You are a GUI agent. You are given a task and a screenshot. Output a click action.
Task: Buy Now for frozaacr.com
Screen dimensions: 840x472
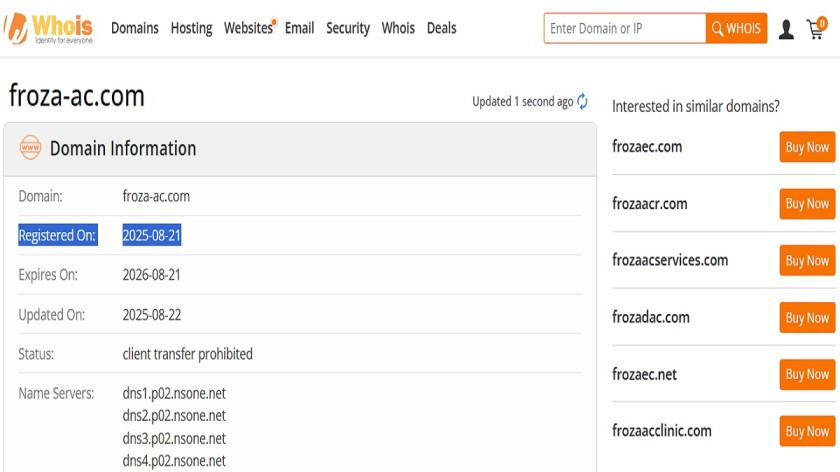[807, 204]
